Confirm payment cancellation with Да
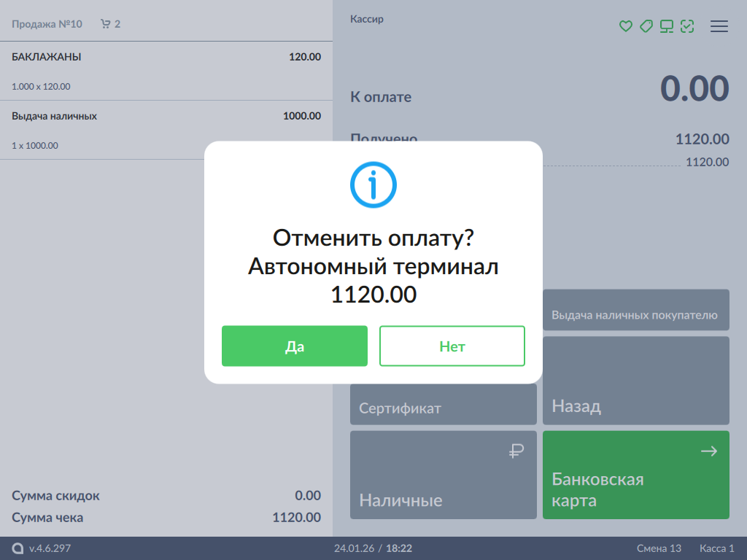The height and width of the screenshot is (560, 747). [x=295, y=346]
